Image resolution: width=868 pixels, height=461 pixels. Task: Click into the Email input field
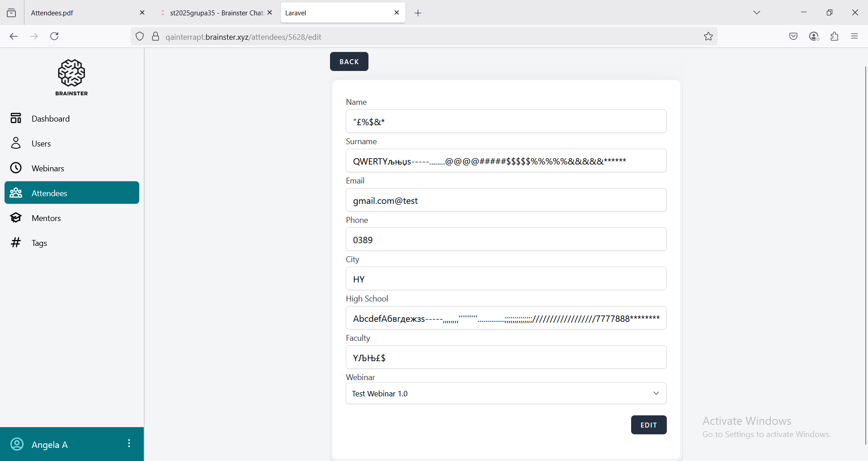tap(506, 200)
